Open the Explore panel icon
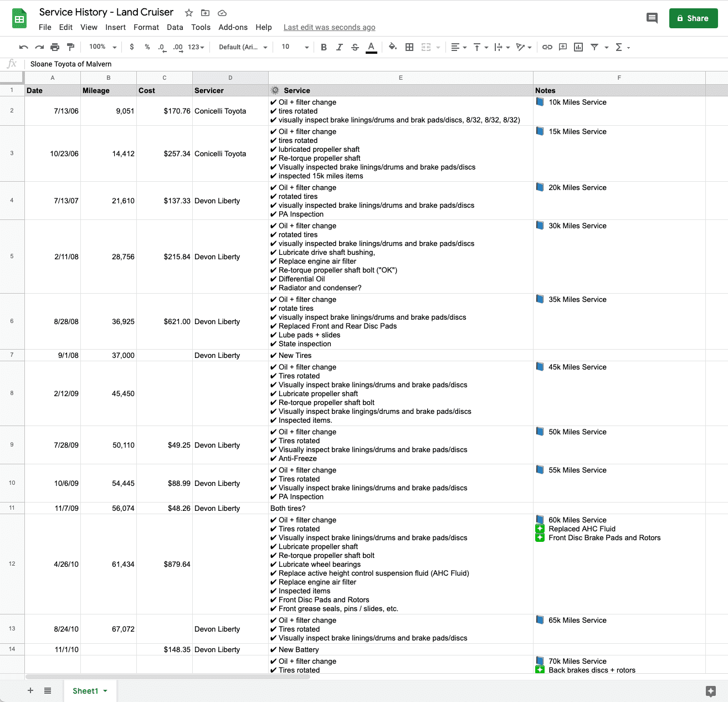 click(711, 691)
